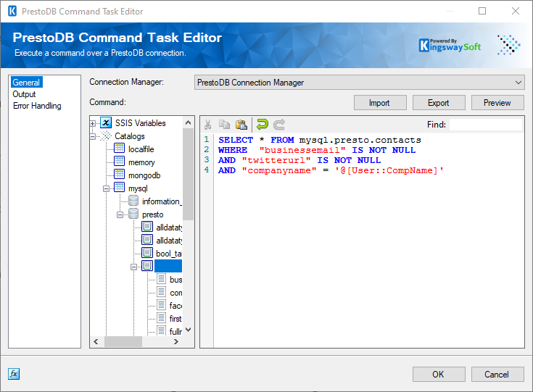Open the fx expression editor icon
This screenshot has width=533, height=392.
[x=14, y=374]
